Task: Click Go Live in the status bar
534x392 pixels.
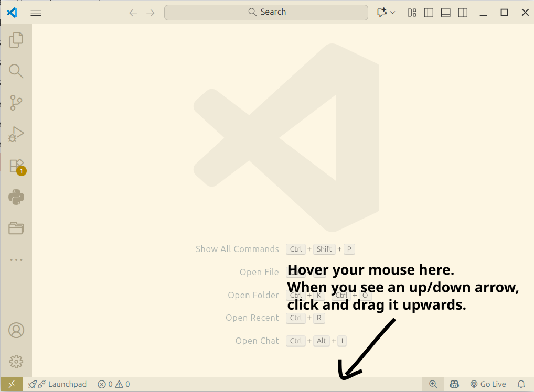Action: [x=488, y=384]
